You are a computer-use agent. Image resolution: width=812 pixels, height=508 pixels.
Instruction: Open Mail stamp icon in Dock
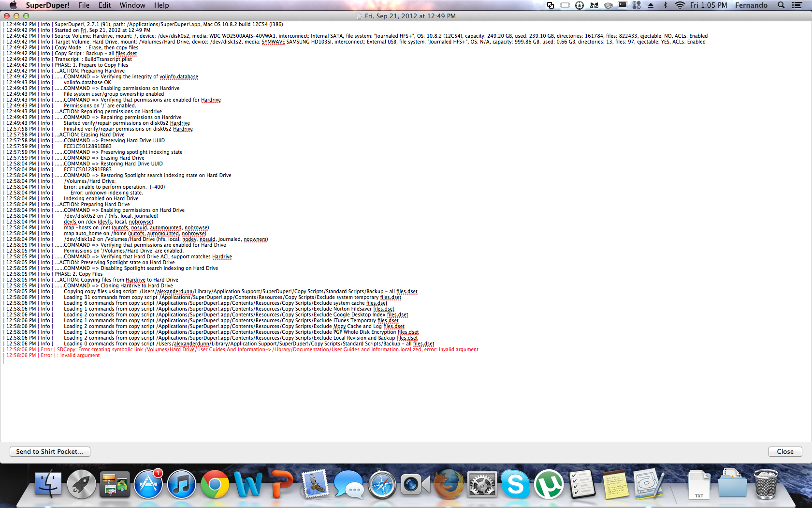click(315, 484)
